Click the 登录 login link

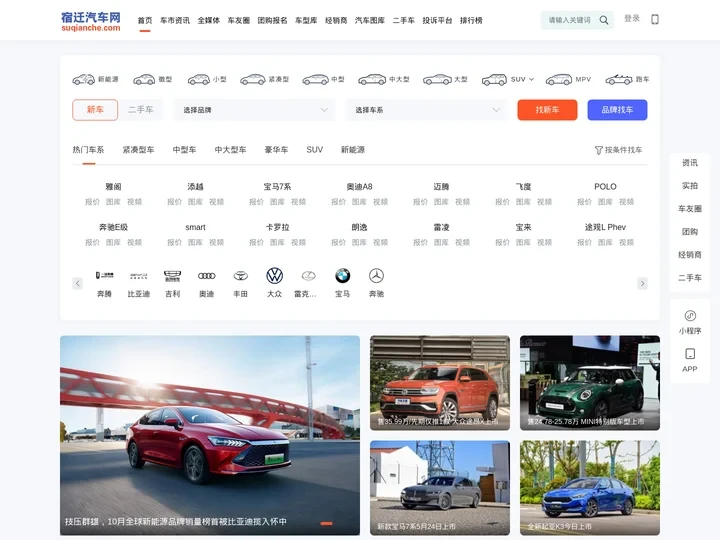click(632, 19)
